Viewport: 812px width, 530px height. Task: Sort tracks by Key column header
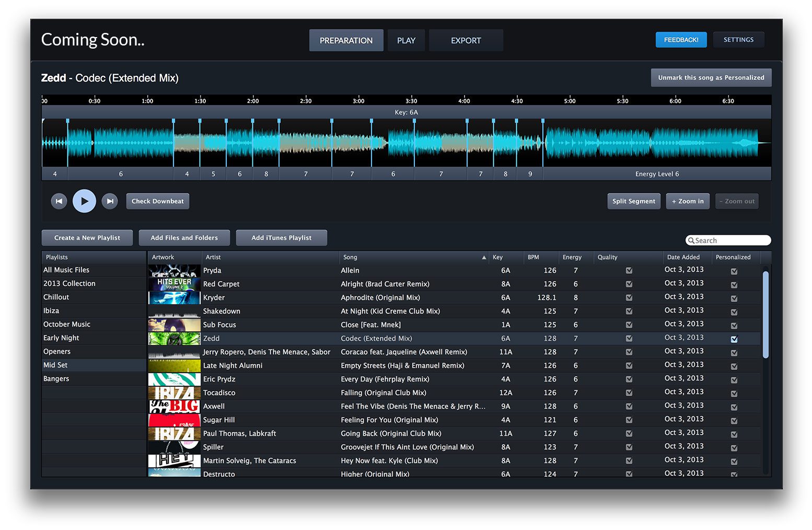[497, 257]
